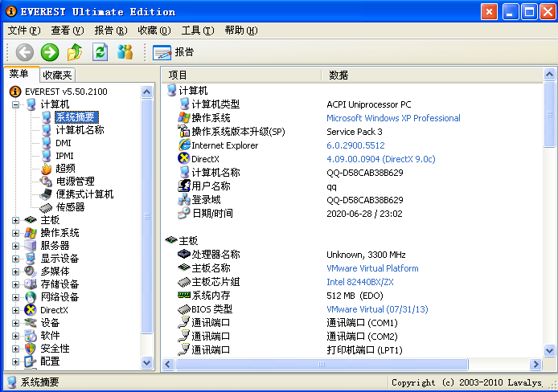Open Microsoft Windows XP Professional link
Image resolution: width=558 pixels, height=392 pixels.
coord(393,118)
